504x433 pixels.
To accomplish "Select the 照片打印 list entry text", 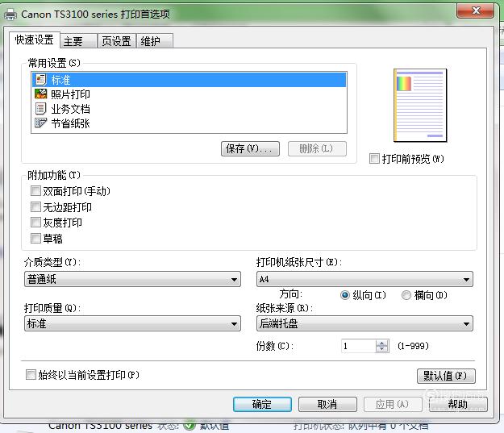I will [70, 94].
